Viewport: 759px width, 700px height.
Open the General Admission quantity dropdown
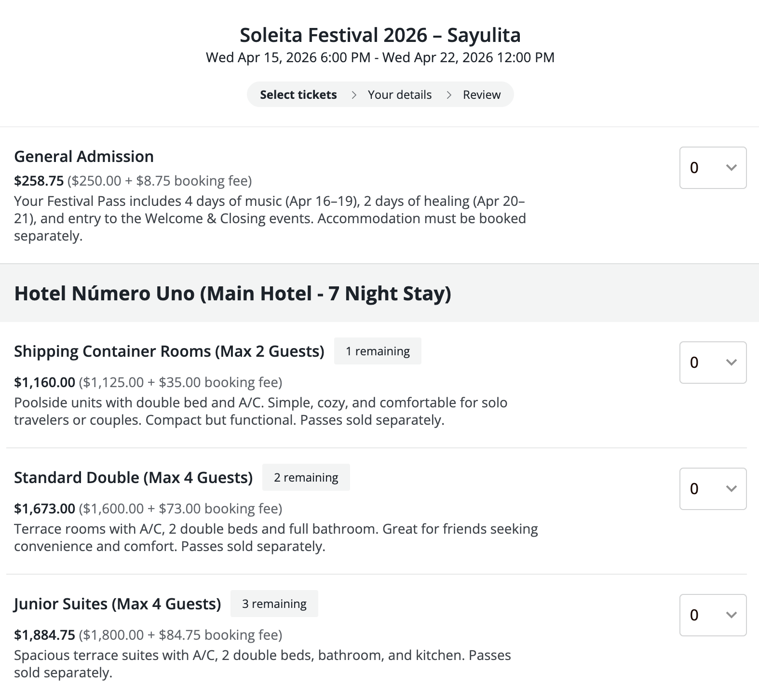713,168
